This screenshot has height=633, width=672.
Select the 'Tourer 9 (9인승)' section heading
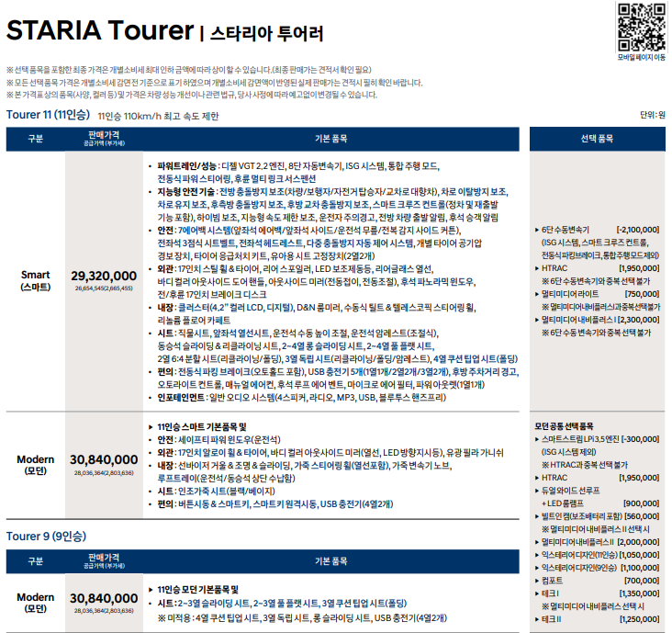click(x=46, y=537)
